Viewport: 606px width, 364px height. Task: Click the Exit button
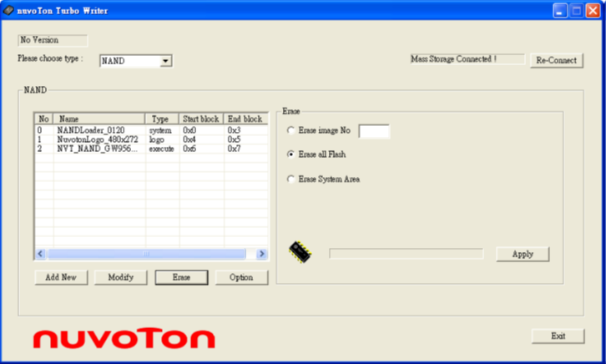click(558, 336)
